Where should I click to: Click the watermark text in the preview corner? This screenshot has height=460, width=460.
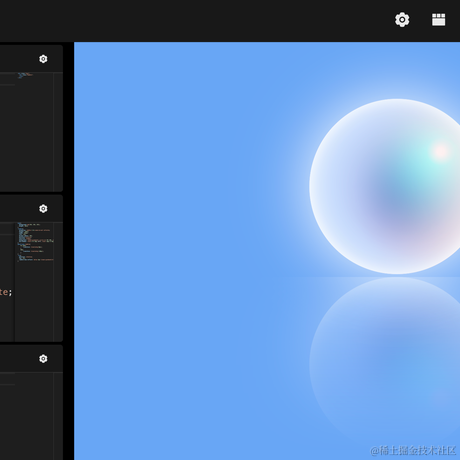(x=413, y=451)
